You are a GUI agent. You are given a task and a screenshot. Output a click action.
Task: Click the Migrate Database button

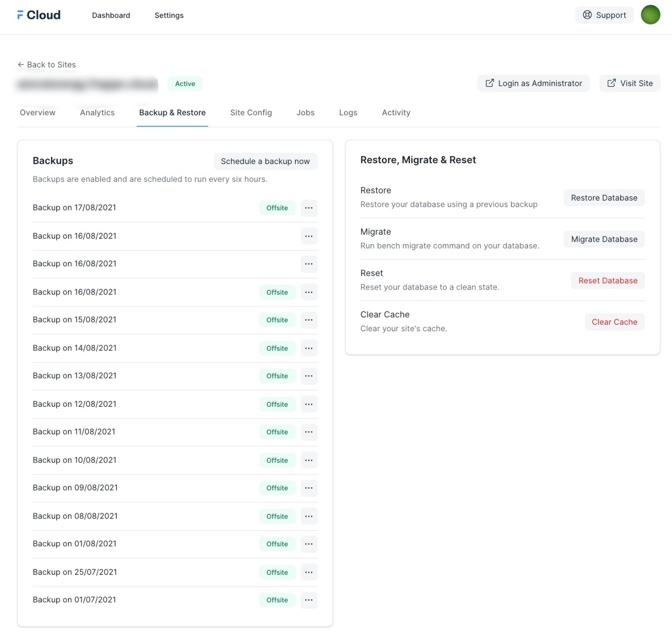[x=604, y=239]
